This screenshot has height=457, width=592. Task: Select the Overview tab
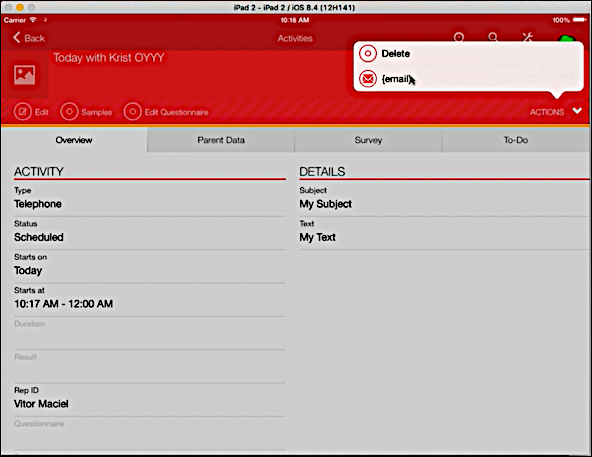click(x=74, y=140)
